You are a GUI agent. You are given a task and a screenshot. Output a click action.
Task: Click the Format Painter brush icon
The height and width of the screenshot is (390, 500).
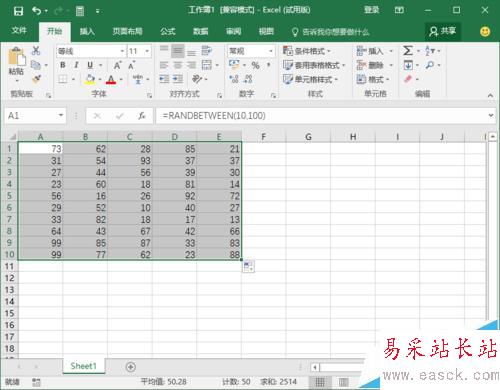point(36,79)
